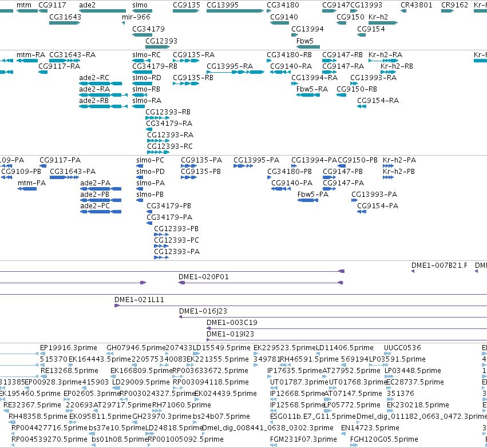Select the RP004539270.5prime EST label

coord(49,439)
